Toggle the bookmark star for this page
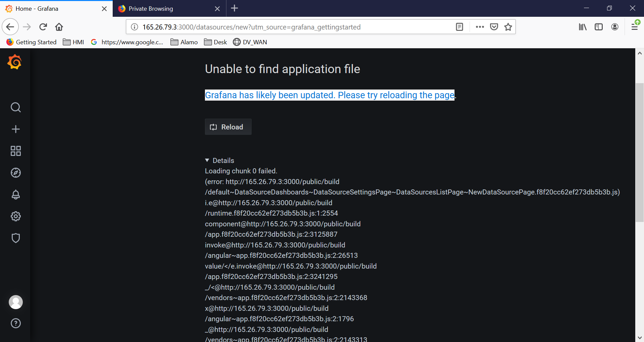Image resolution: width=644 pixels, height=342 pixels. tap(508, 27)
